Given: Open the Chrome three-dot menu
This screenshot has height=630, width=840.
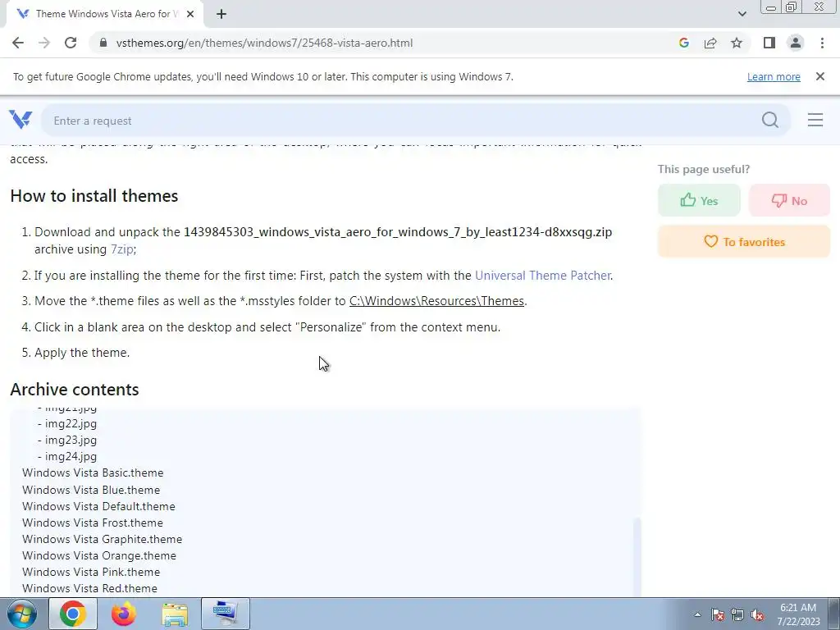Looking at the screenshot, I should (822, 43).
